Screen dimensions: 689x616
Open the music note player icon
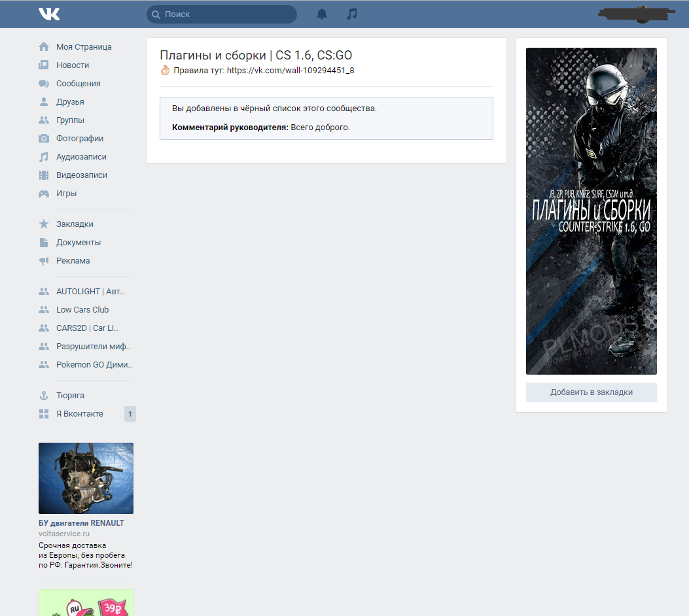pos(351,14)
